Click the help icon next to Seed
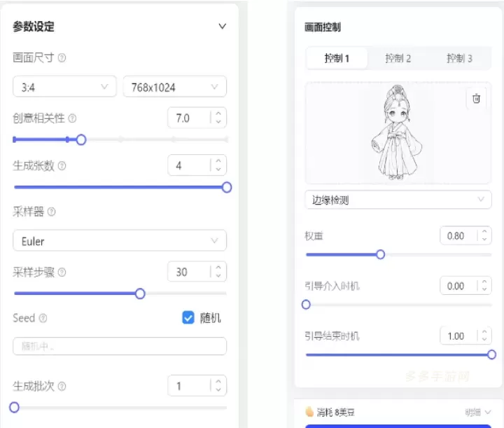This screenshot has width=504, height=428. click(x=43, y=318)
